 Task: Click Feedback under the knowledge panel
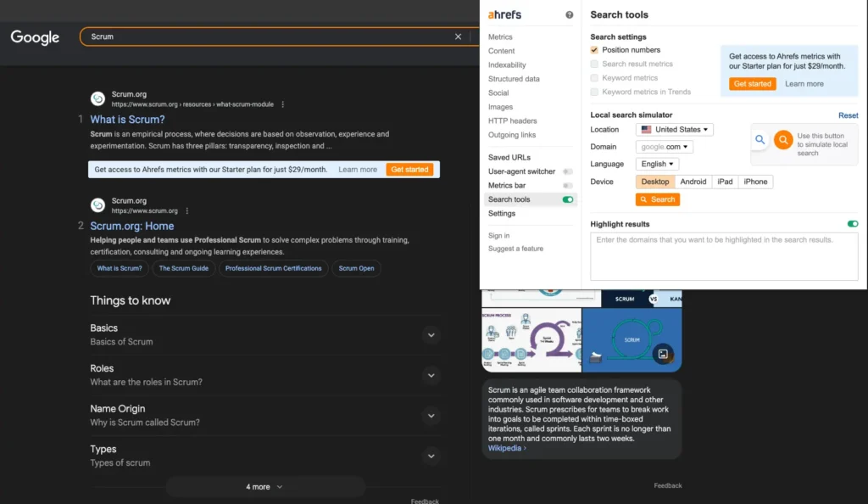point(668,485)
